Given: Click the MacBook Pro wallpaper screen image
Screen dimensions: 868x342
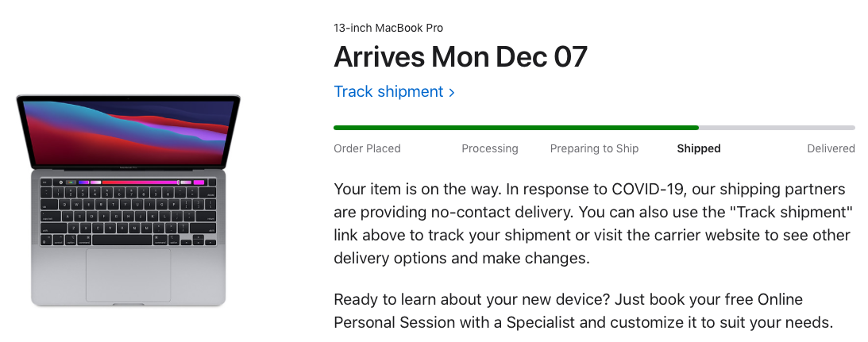Looking at the screenshot, I should point(128,131).
